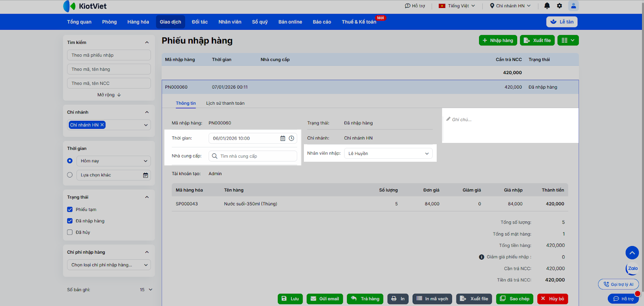Image resolution: width=644 pixels, height=306 pixels.
Task: Collapse the Trạng thái filter panel
Action: click(147, 197)
